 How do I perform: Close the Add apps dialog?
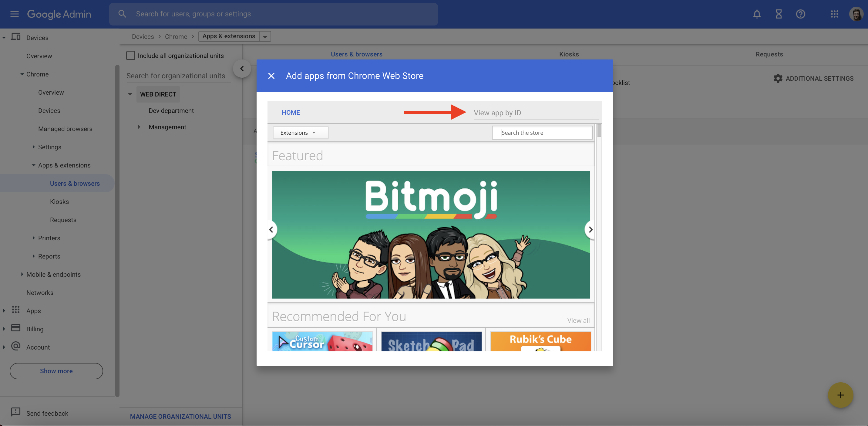[271, 76]
